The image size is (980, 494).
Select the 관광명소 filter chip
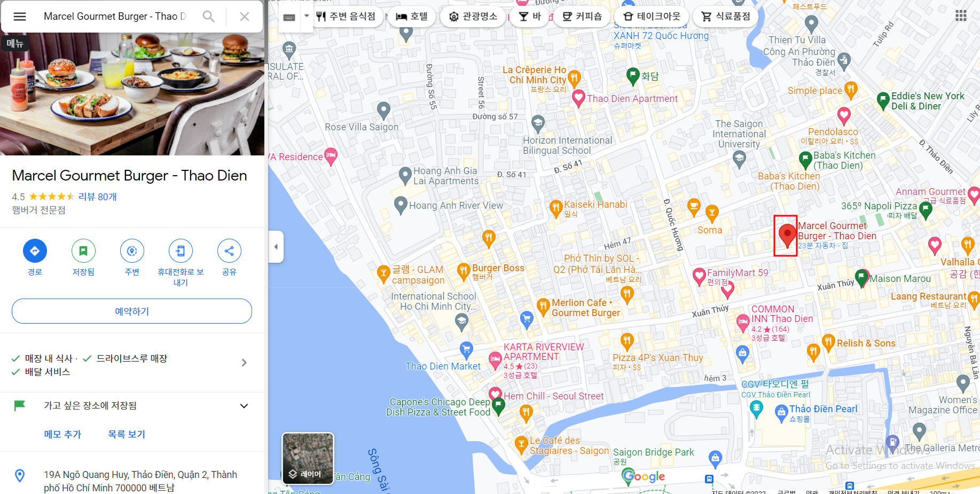tap(473, 17)
